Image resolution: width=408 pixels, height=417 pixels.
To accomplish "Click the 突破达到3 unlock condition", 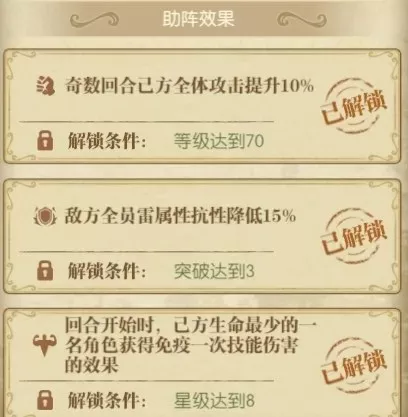I will point(214,271).
